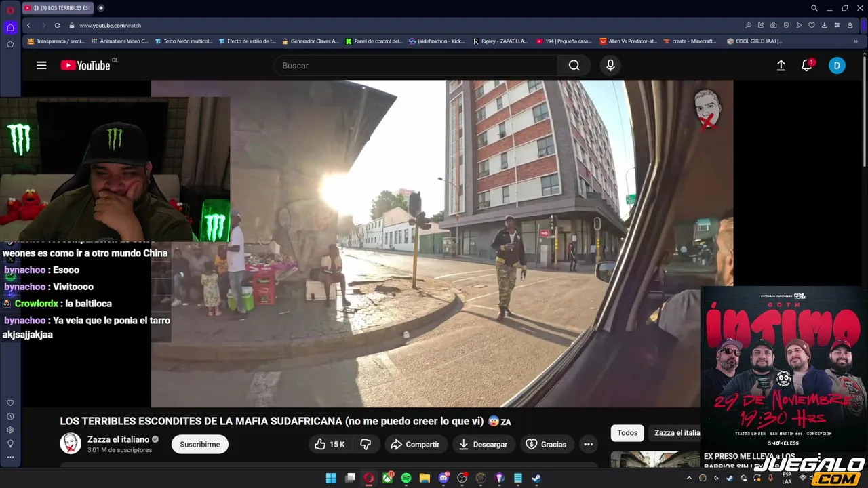Open the "COOL GIRLD JAAI |..." bookmark
This screenshot has width=868, height=488.
point(754,41)
